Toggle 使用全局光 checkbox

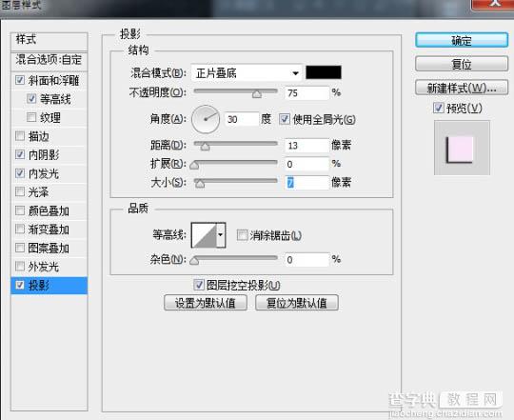click(x=285, y=119)
